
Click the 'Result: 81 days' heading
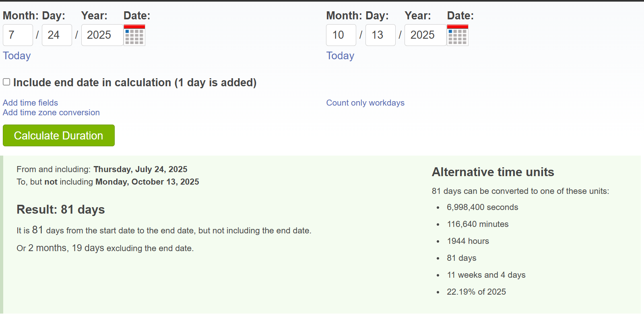coord(61,210)
